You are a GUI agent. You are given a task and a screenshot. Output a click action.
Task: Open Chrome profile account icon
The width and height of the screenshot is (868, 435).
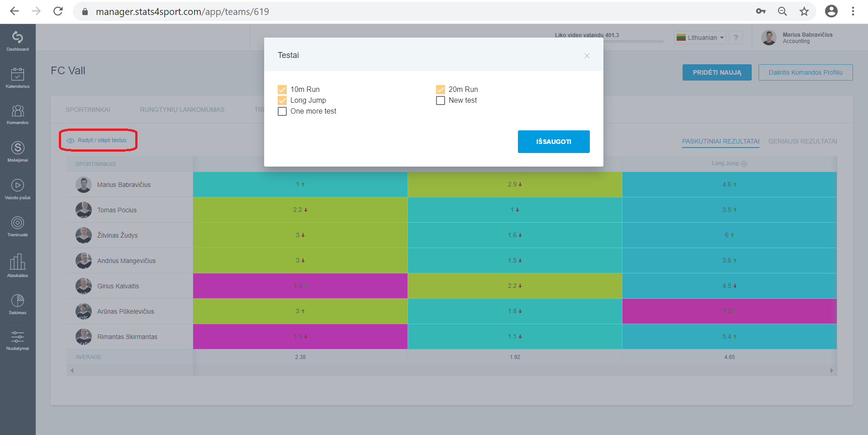pyautogui.click(x=831, y=11)
